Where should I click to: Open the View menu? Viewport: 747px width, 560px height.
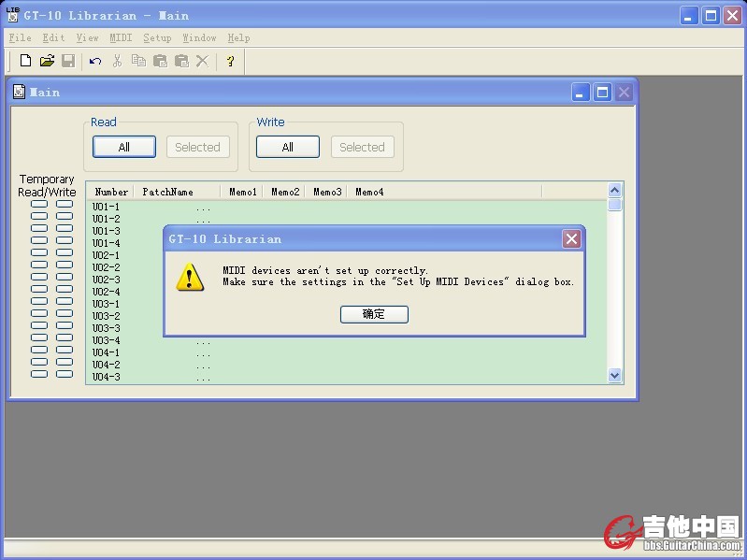(x=87, y=37)
